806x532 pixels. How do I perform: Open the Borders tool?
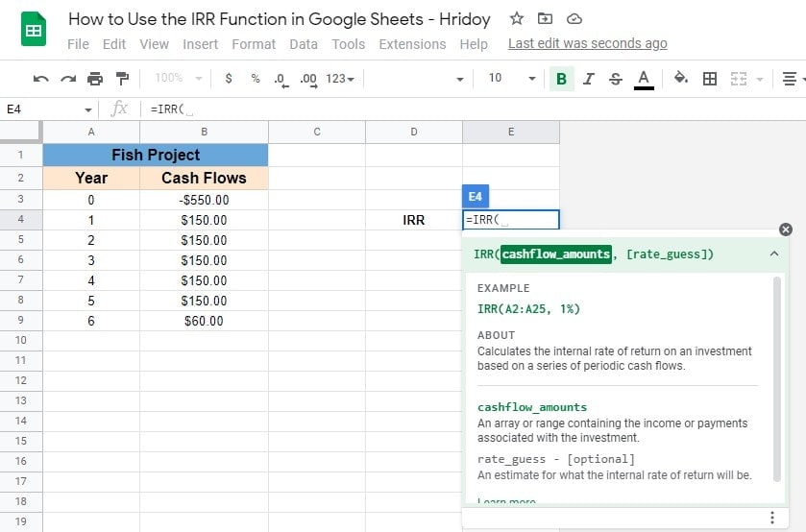point(709,79)
